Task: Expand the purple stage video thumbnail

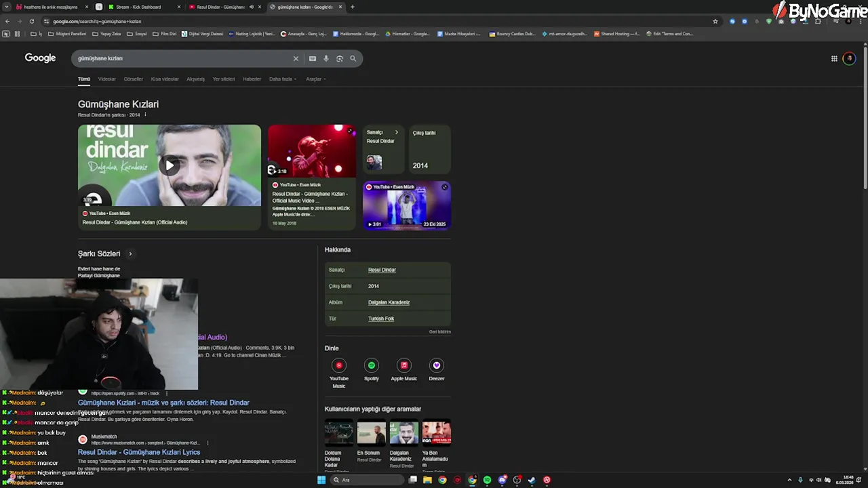Action: [445, 186]
